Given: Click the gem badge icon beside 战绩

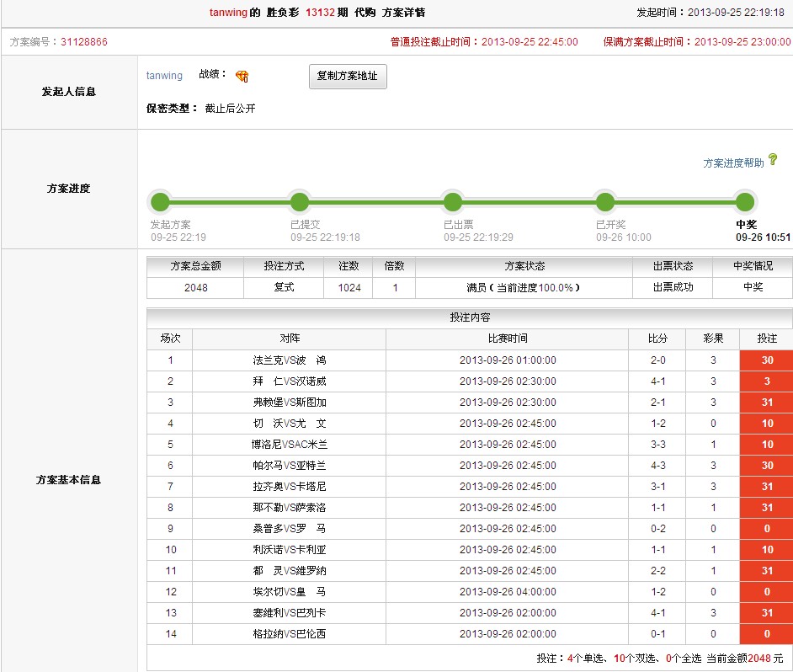Looking at the screenshot, I should [x=242, y=77].
